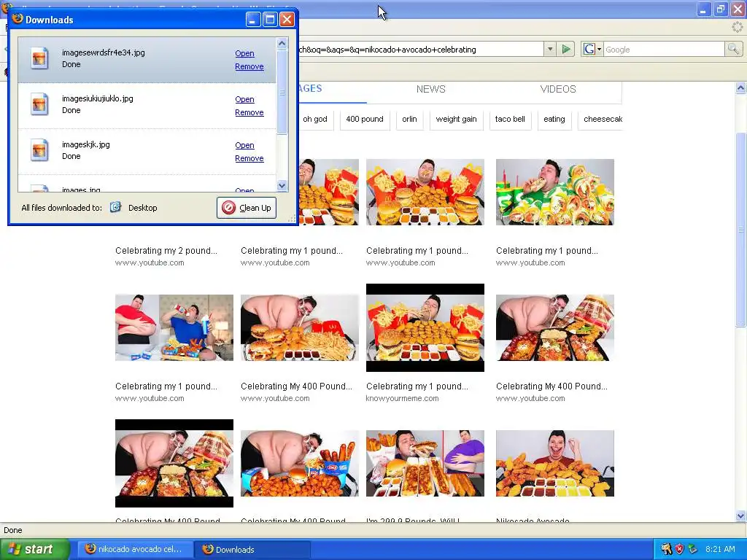Open imagesiukiujiuklo.jpg via Open link

pyautogui.click(x=244, y=99)
